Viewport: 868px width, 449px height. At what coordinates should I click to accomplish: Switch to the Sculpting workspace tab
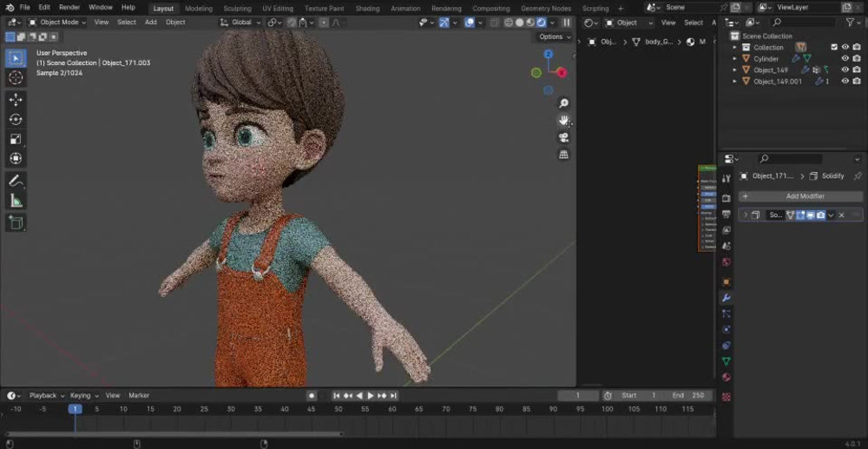(x=237, y=9)
